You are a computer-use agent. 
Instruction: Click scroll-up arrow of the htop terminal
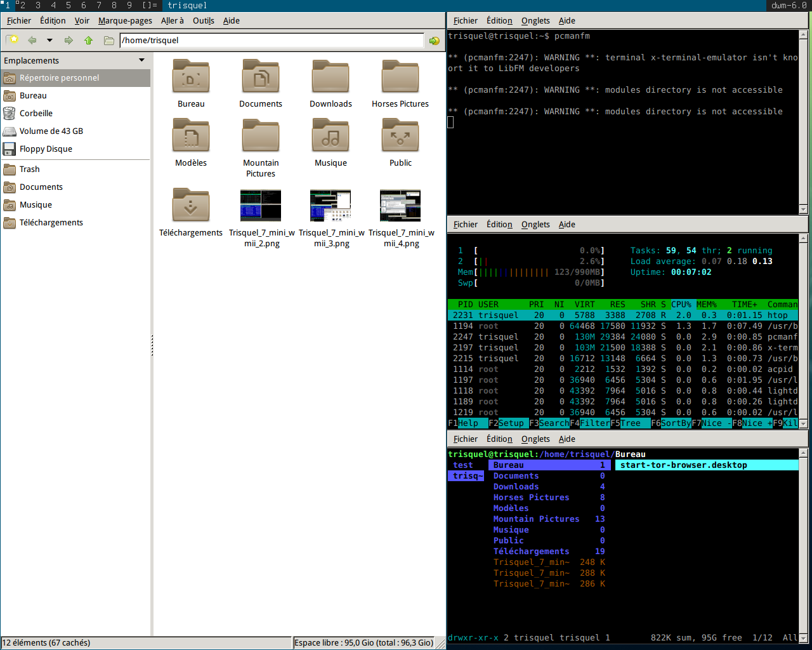click(x=803, y=239)
